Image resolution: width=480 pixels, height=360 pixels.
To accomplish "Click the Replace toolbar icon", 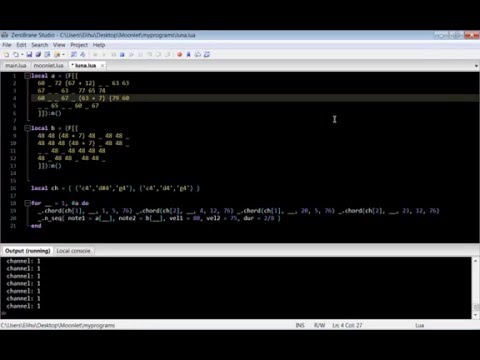I will 83,54.
